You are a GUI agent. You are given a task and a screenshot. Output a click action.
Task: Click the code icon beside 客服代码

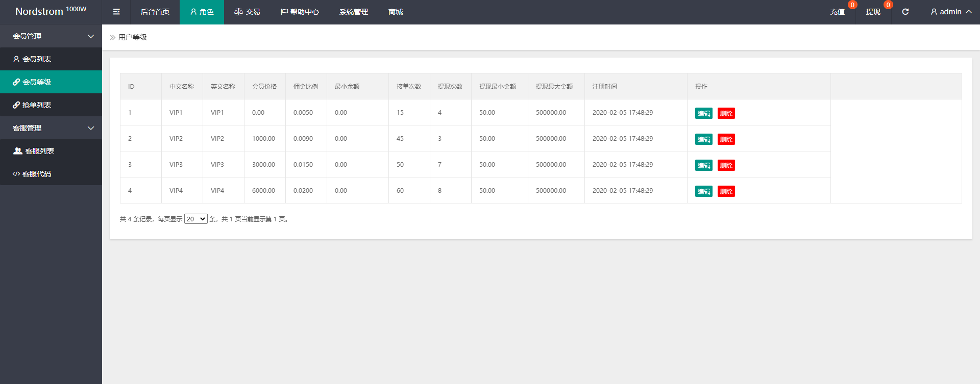point(16,174)
